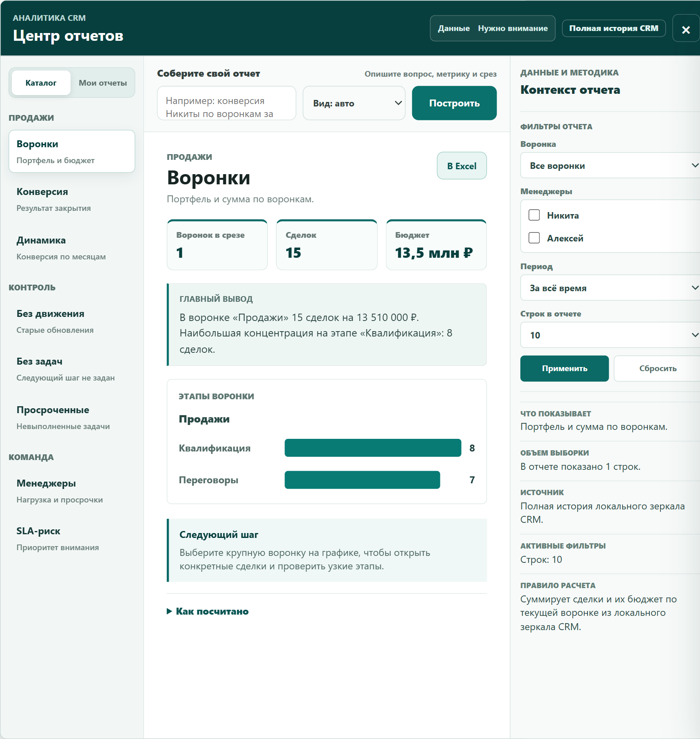Click the 'Воронок в срезе' card
Screen dimensions: 700x739
217,245
